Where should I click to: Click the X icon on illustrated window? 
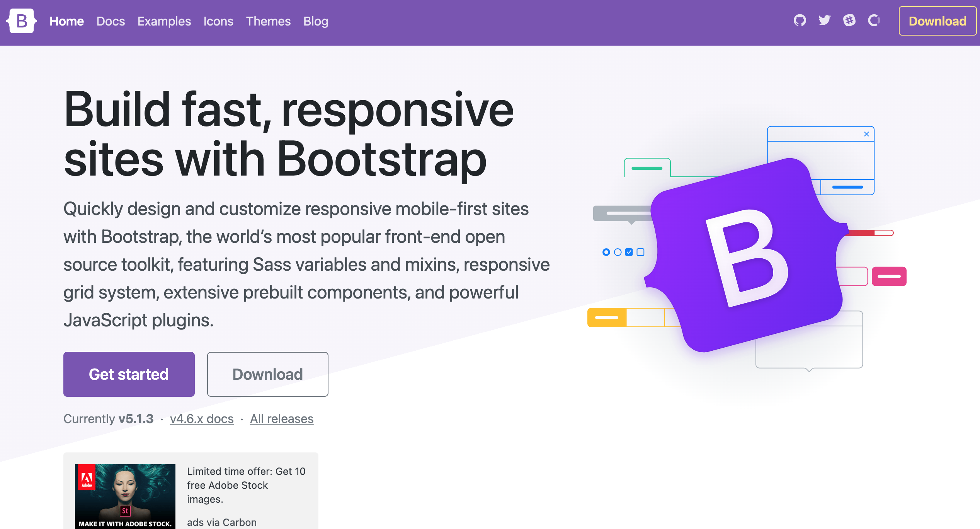point(866,134)
